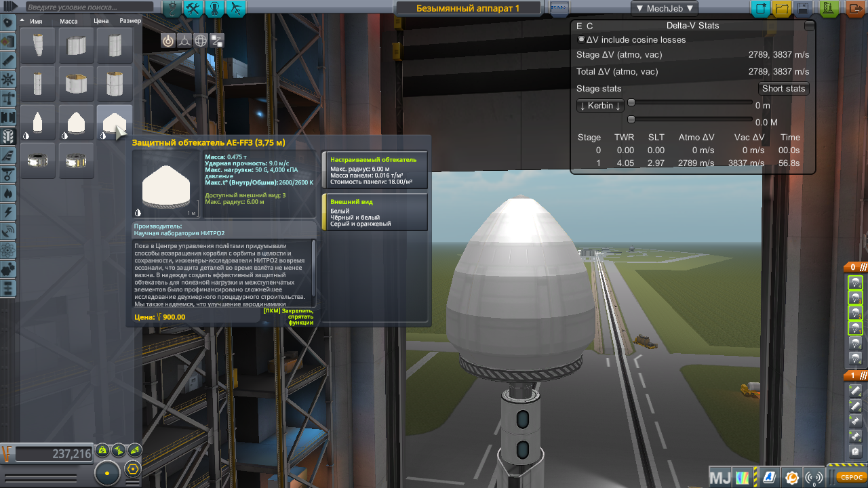Switch variant theme on the second fairing part
This screenshot has width=868, height=488.
click(x=65, y=136)
